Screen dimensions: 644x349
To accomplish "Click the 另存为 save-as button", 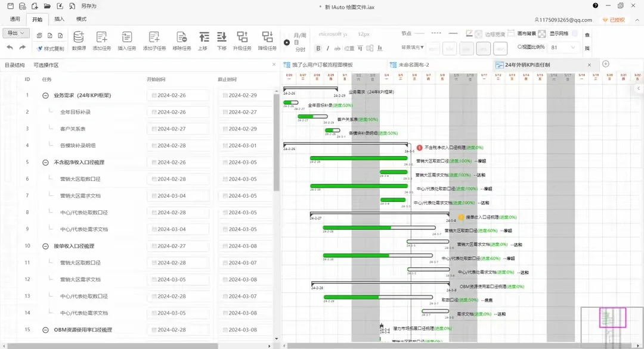I will point(89,6).
